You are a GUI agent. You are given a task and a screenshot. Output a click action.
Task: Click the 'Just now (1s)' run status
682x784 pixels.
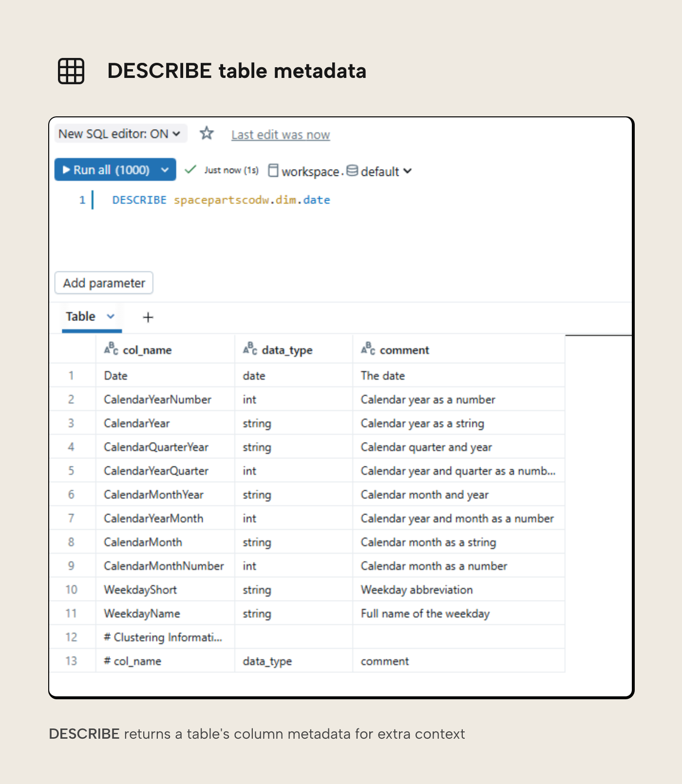tap(231, 170)
